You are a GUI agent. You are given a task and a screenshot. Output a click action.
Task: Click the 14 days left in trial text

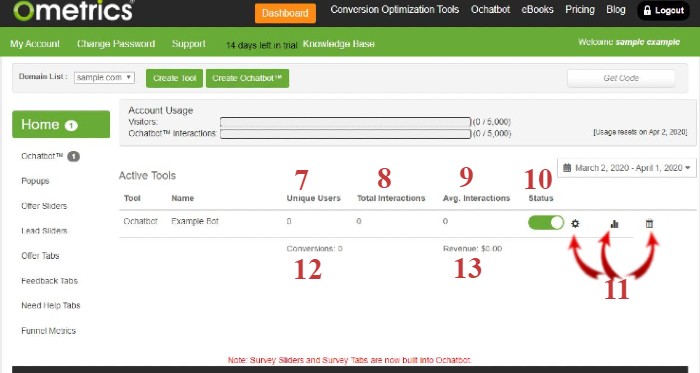262,45
